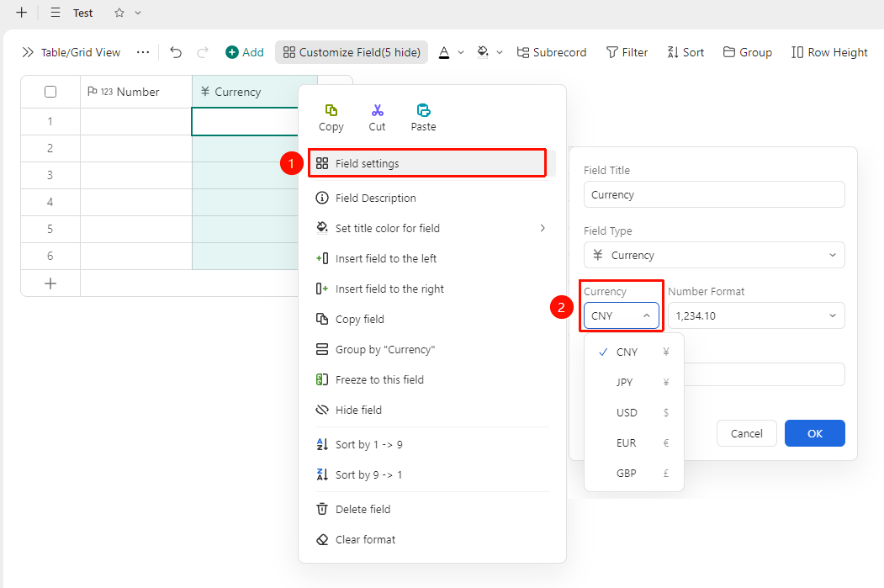Viewport: 884px width, 588px height.
Task: Apply fill color with the bucket icon
Action: coord(483,52)
